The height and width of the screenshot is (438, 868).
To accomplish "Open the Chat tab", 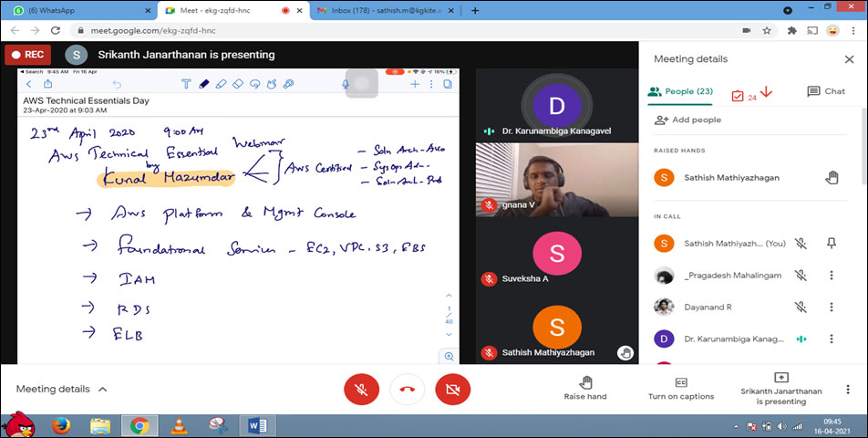I will pyautogui.click(x=825, y=91).
